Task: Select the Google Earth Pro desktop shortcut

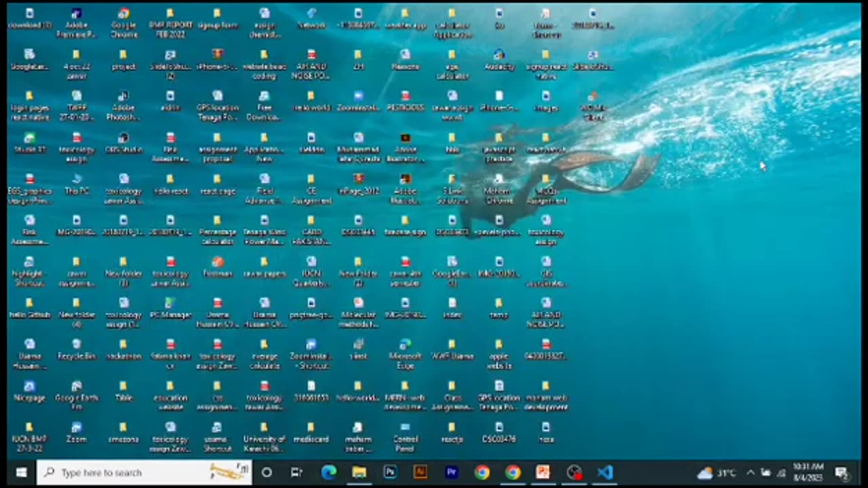Action: (77, 395)
